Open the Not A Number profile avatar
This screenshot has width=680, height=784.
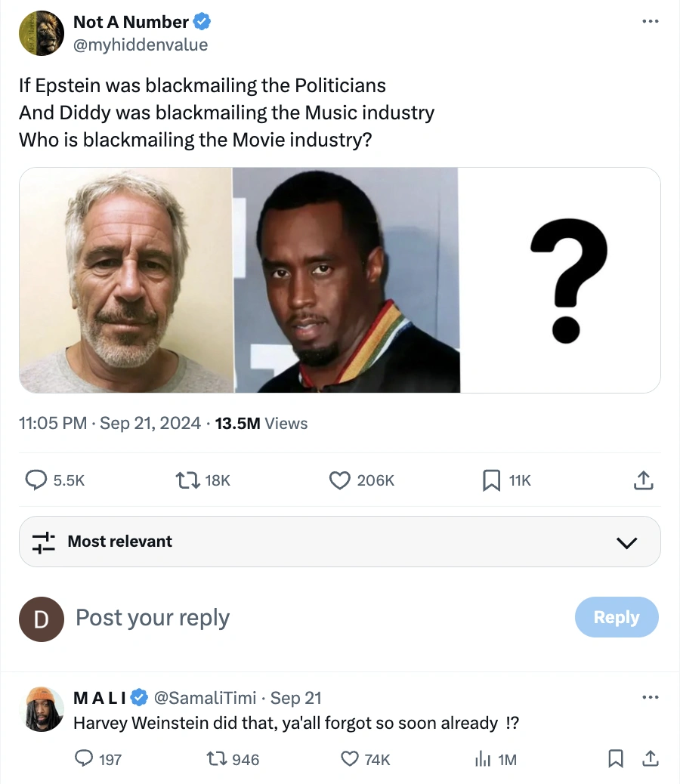(42, 33)
